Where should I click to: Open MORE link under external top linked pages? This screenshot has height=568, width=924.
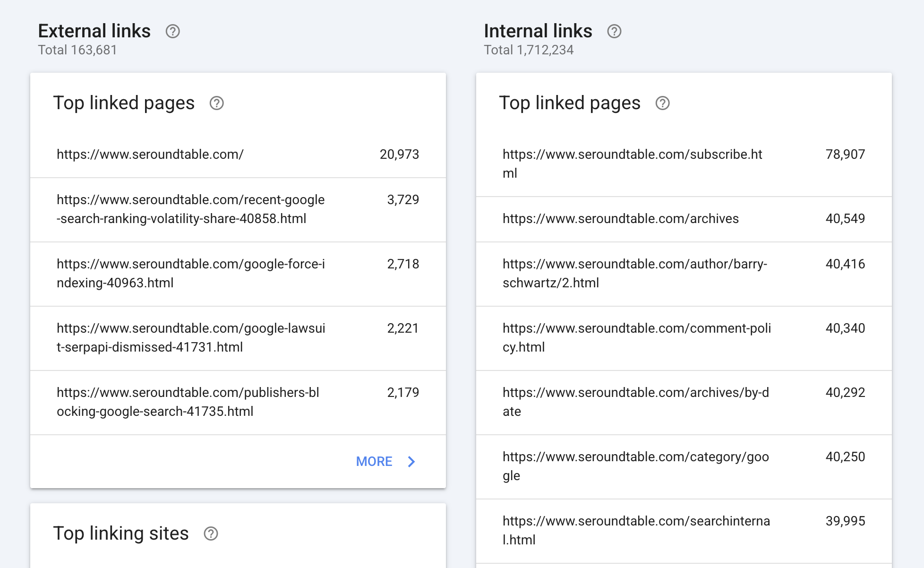tap(374, 462)
